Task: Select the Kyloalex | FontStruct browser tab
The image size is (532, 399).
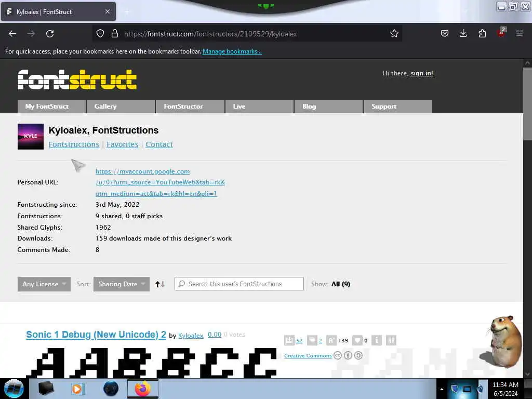Action: pos(58,12)
